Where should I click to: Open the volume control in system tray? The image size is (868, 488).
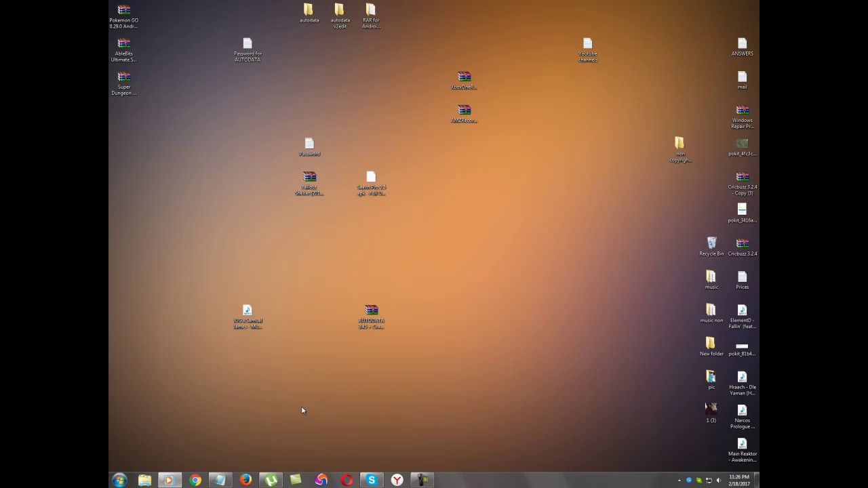point(719,481)
